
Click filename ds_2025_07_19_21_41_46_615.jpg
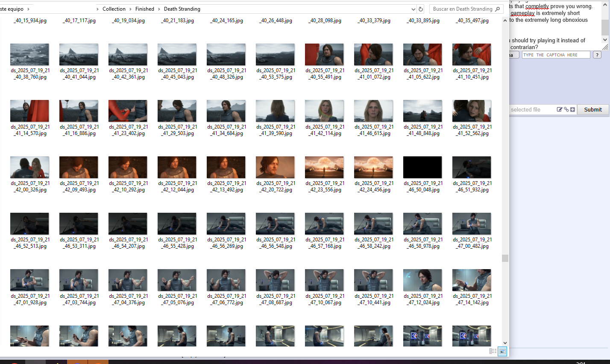373,130
